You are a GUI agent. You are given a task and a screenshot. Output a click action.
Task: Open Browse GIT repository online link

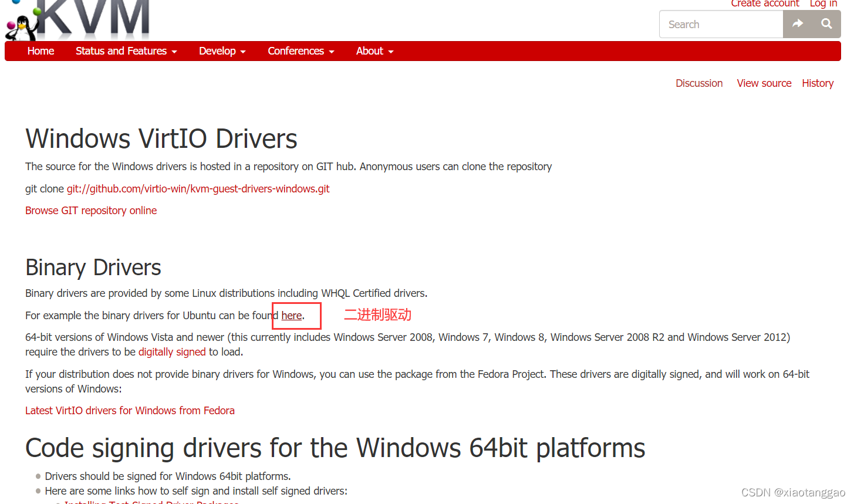click(91, 211)
